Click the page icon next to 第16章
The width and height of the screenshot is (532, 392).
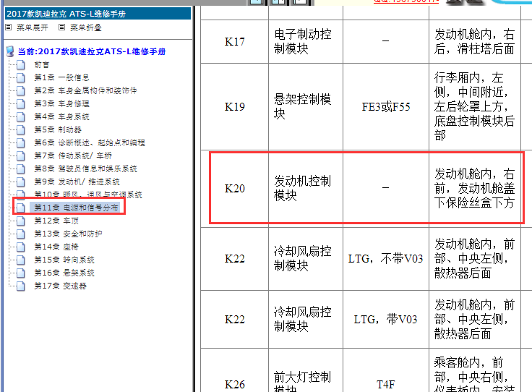click(x=21, y=273)
